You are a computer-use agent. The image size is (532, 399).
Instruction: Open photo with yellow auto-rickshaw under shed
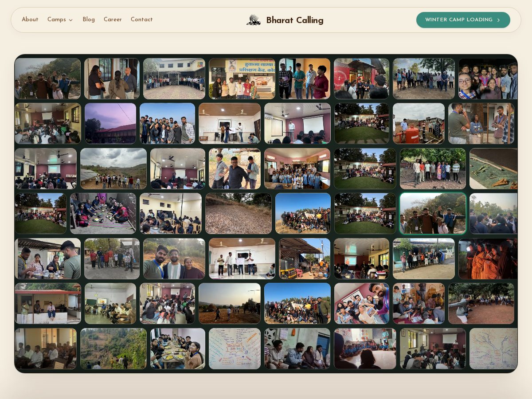[305, 258]
